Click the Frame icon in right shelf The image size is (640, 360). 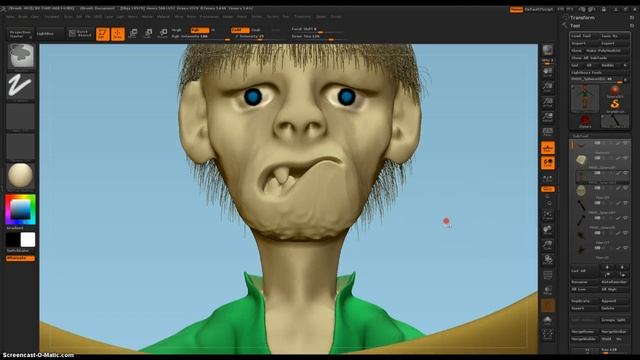coord(548,215)
